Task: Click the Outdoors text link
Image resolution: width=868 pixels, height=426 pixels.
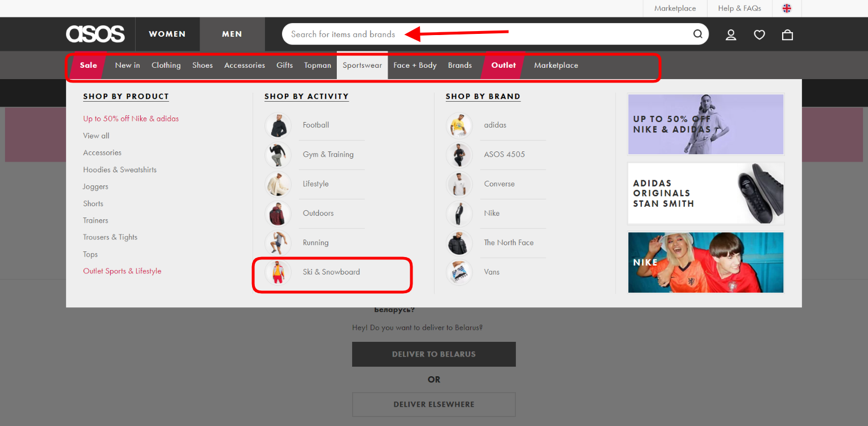Action: (318, 213)
